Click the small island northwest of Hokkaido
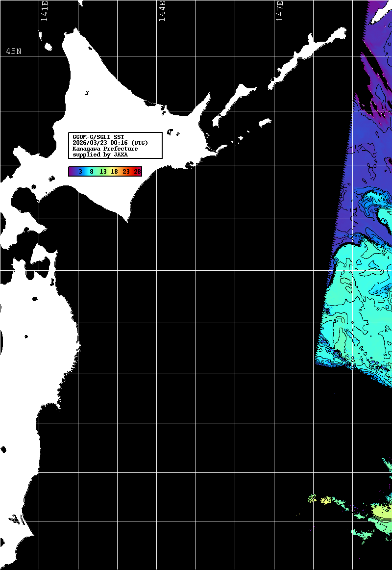The height and width of the screenshot is (570, 392). [x=48, y=47]
